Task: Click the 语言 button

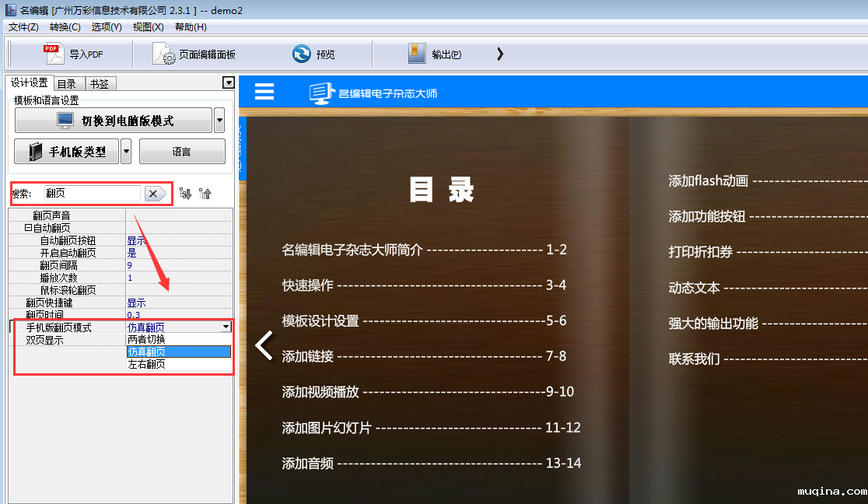Action: (x=182, y=152)
